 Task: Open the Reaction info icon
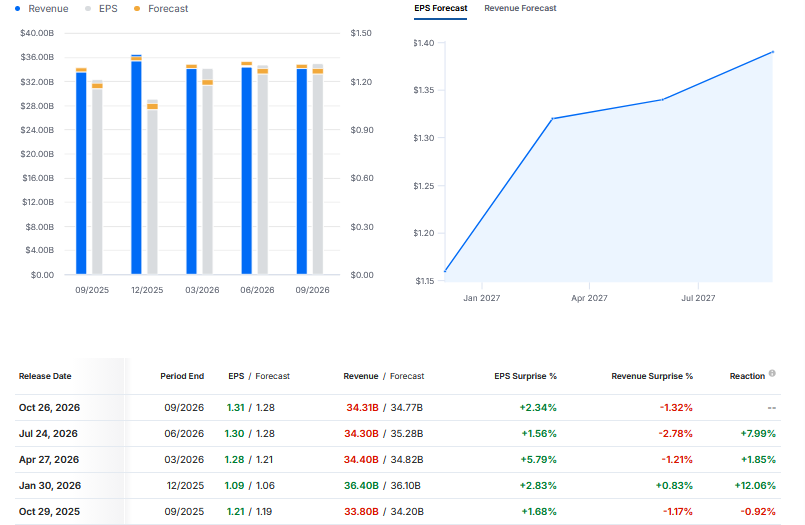point(772,373)
